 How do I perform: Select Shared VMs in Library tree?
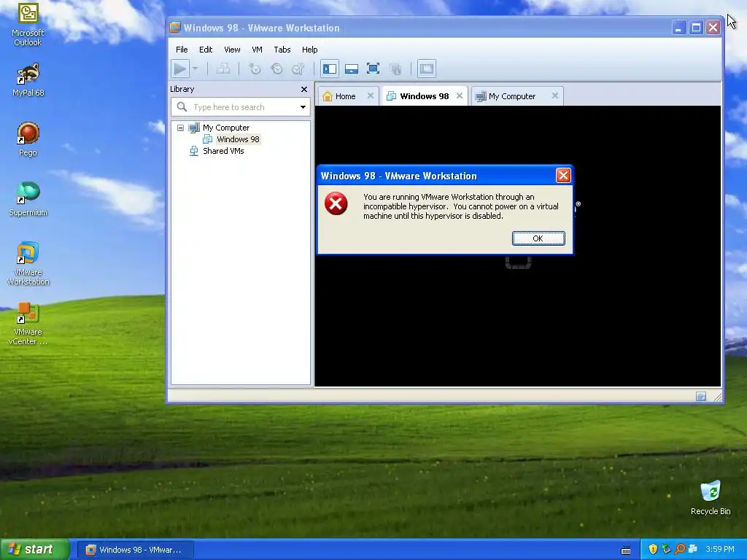223,151
